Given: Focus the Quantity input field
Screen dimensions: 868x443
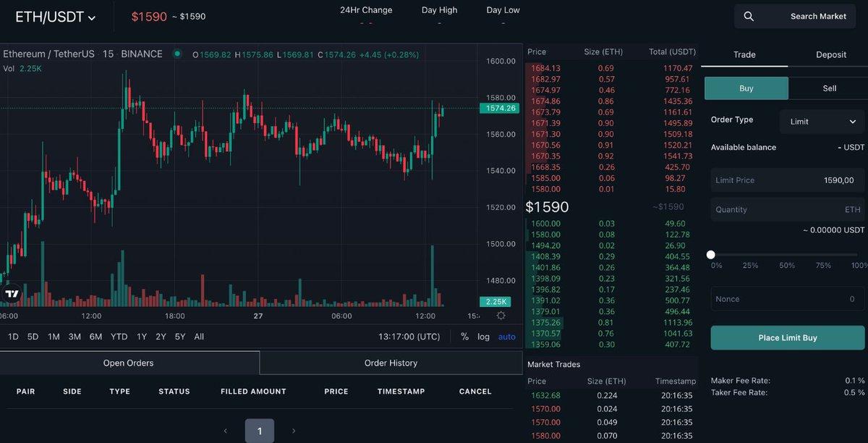Looking at the screenshot, I should pos(788,209).
